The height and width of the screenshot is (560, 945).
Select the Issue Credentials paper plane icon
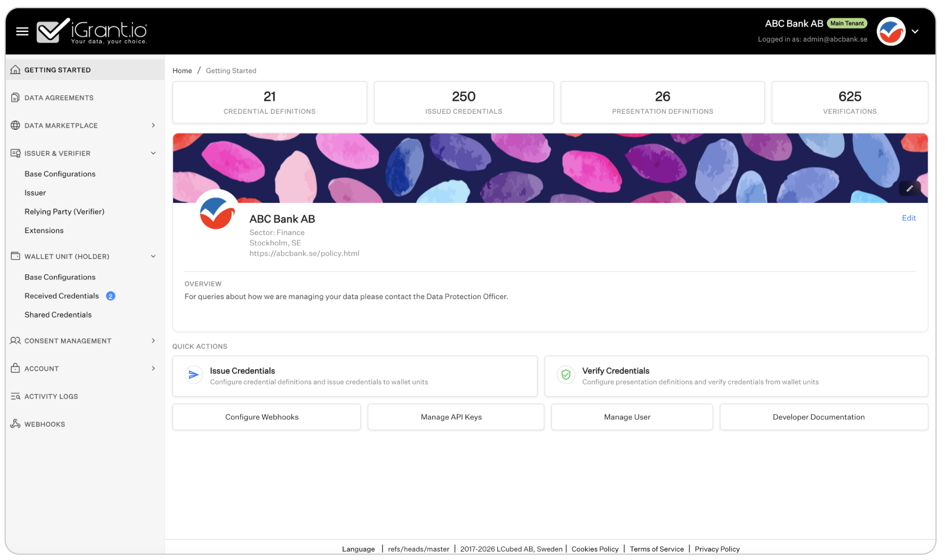tap(193, 374)
